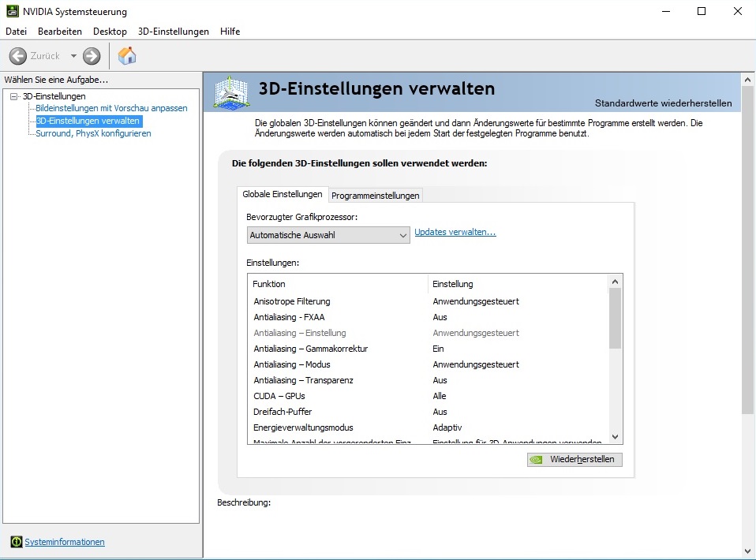
Task: Open the Desktop menu
Action: pyautogui.click(x=110, y=32)
